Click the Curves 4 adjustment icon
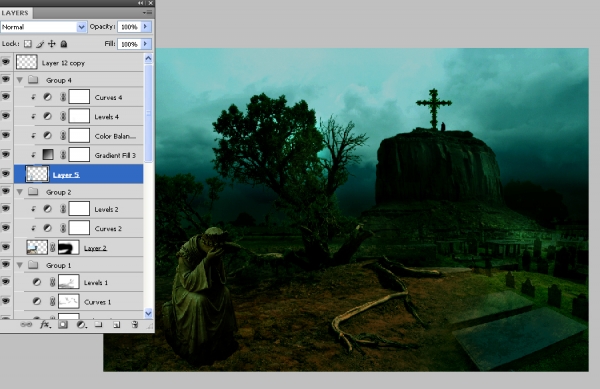Screen dimensions: 600x389 [47, 97]
